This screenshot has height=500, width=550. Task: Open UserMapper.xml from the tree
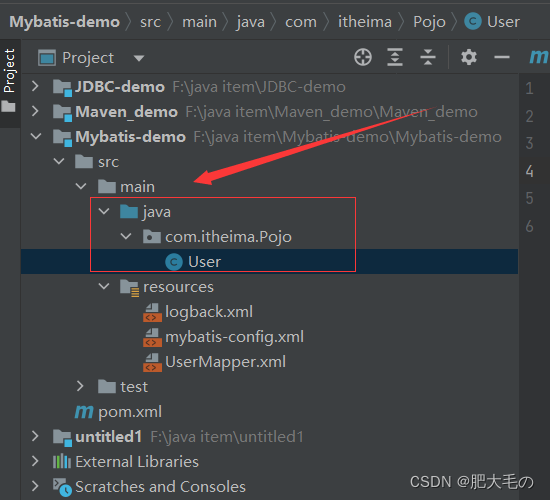point(225,362)
